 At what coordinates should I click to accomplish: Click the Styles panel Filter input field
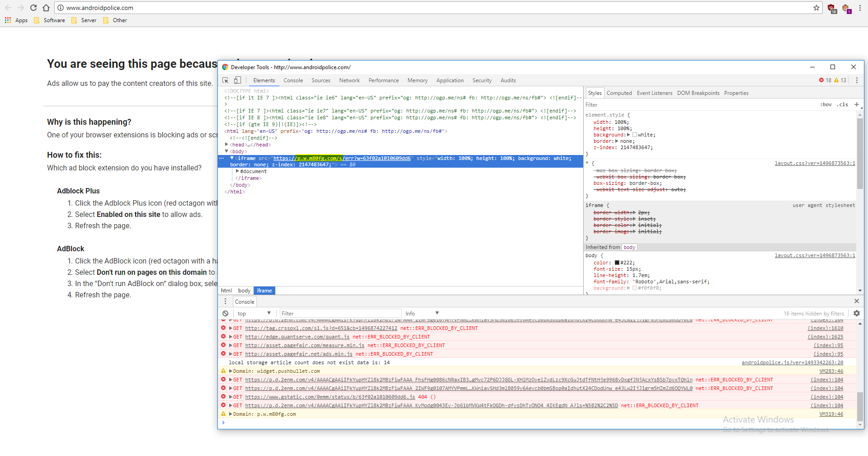pos(633,104)
